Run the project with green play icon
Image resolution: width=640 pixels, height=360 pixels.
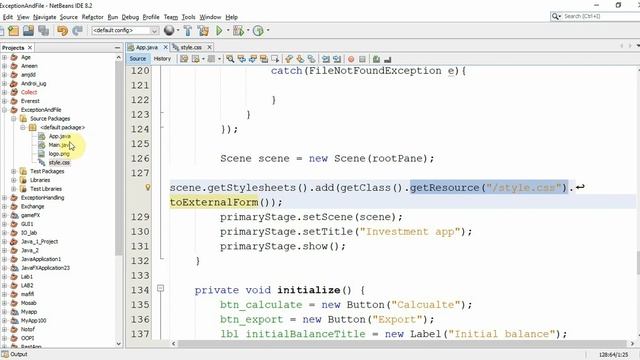pyautogui.click(x=219, y=31)
